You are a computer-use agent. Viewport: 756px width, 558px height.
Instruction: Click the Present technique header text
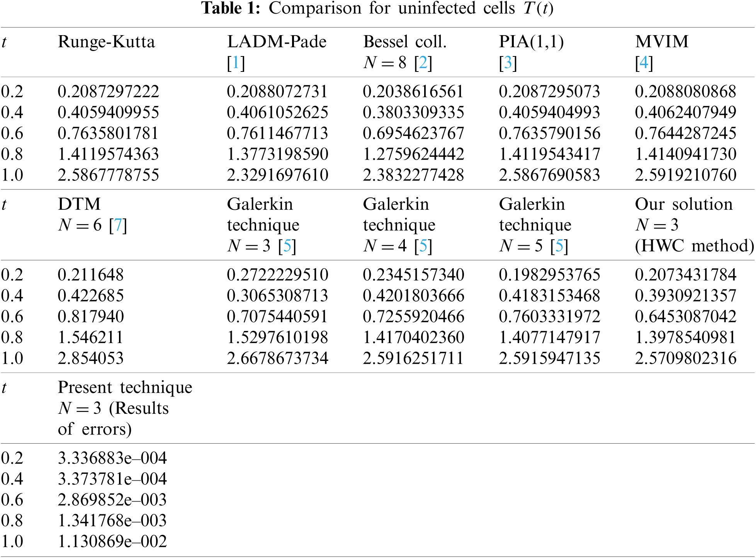[125, 388]
